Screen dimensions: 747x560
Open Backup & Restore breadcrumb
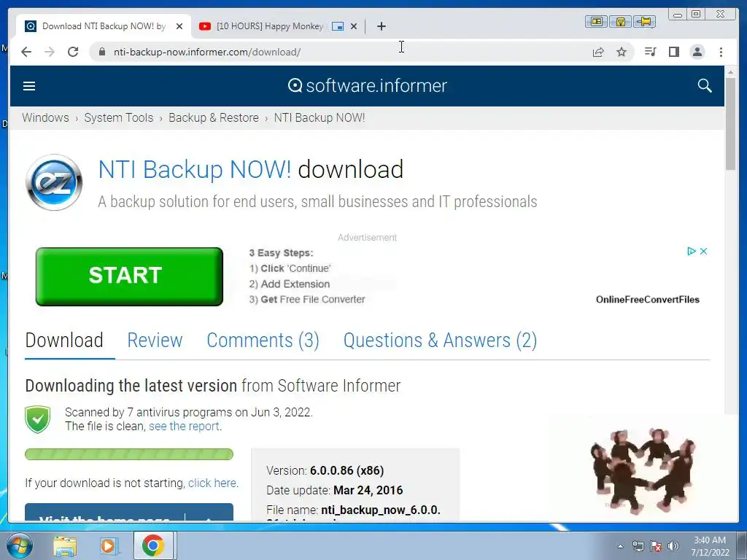(x=214, y=117)
